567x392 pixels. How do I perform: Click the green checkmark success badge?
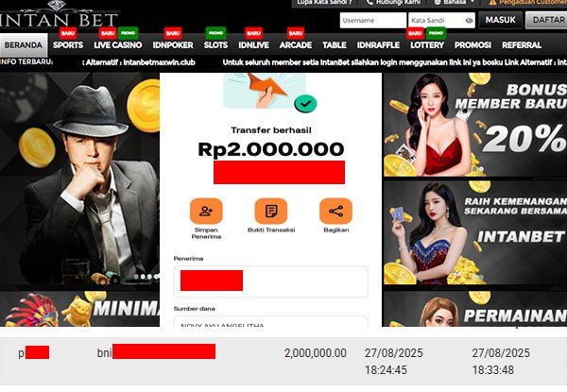305,104
